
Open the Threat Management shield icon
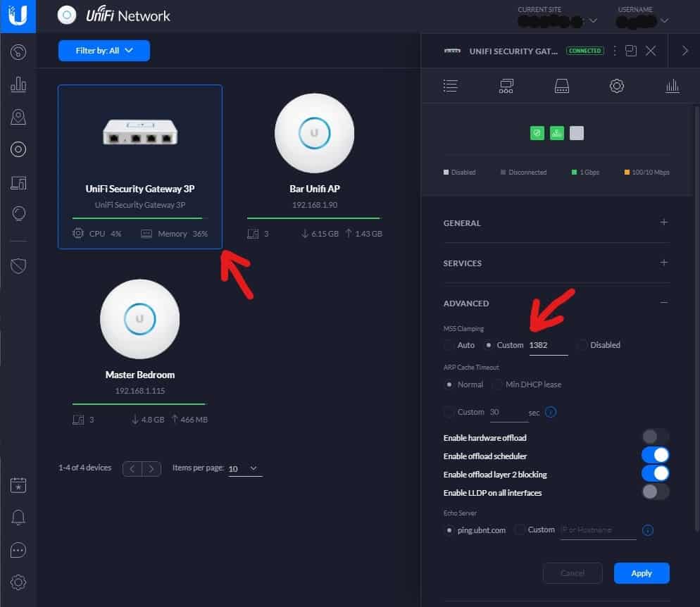tap(18, 266)
